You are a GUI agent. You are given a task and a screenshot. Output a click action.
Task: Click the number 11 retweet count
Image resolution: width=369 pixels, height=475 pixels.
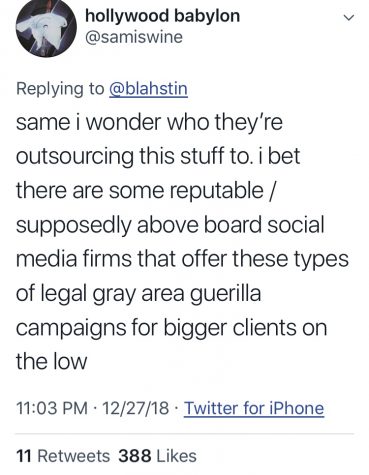click(24, 456)
